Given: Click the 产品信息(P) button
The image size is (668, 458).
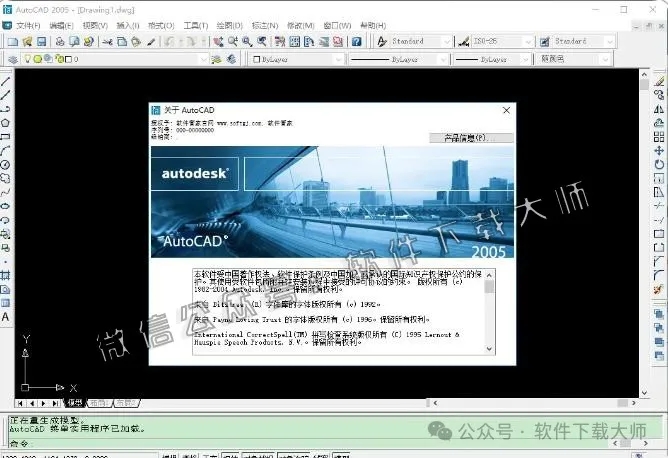Looking at the screenshot, I should (471, 138).
